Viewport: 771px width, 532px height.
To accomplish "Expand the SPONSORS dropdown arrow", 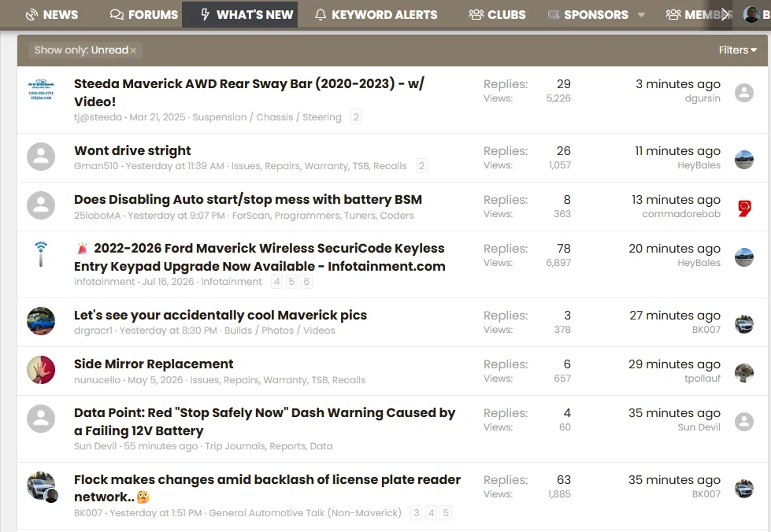I will tap(641, 15).
